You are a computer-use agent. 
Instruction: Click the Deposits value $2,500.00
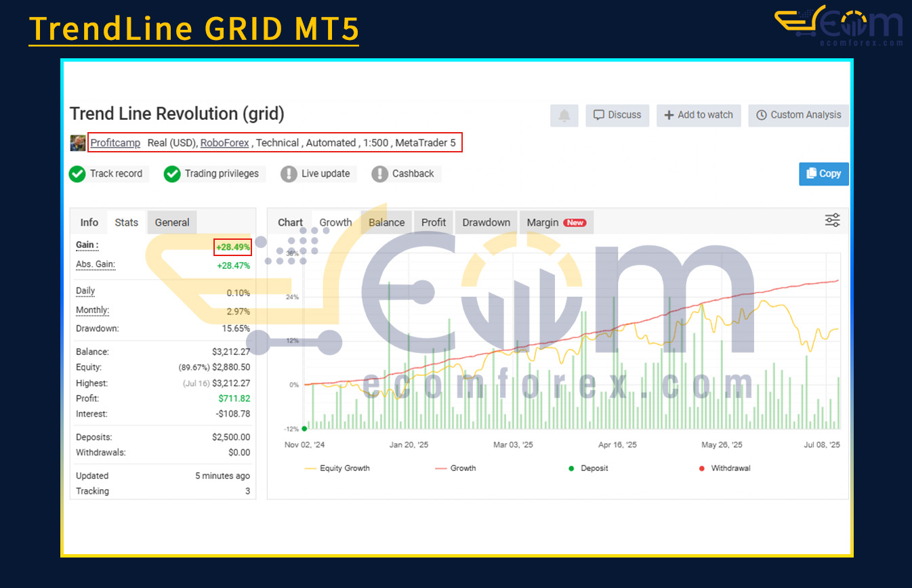[x=231, y=438]
